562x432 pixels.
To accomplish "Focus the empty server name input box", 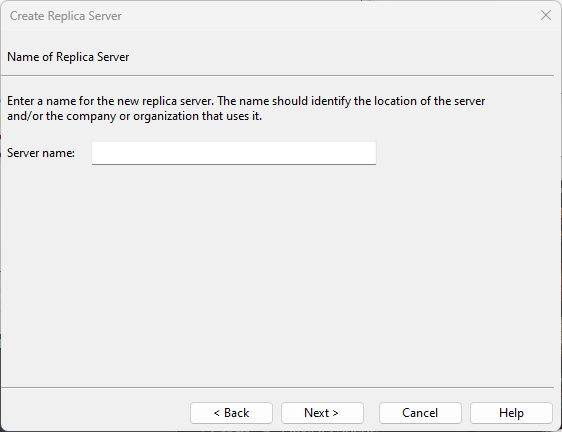I will pos(234,153).
